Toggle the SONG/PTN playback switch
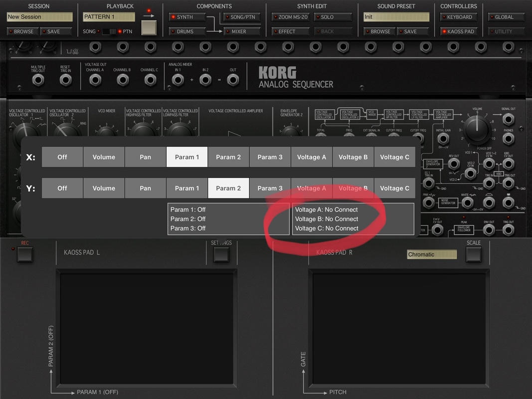The height and width of the screenshot is (399, 532). pyautogui.click(x=109, y=31)
